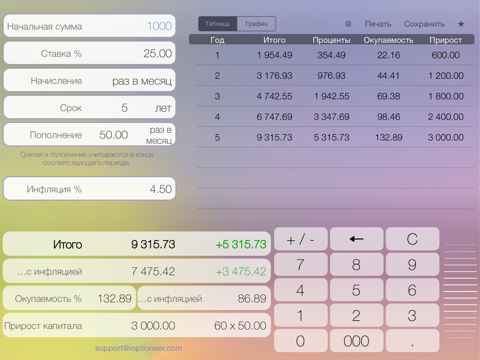Click the Прирост column header

tap(446, 40)
